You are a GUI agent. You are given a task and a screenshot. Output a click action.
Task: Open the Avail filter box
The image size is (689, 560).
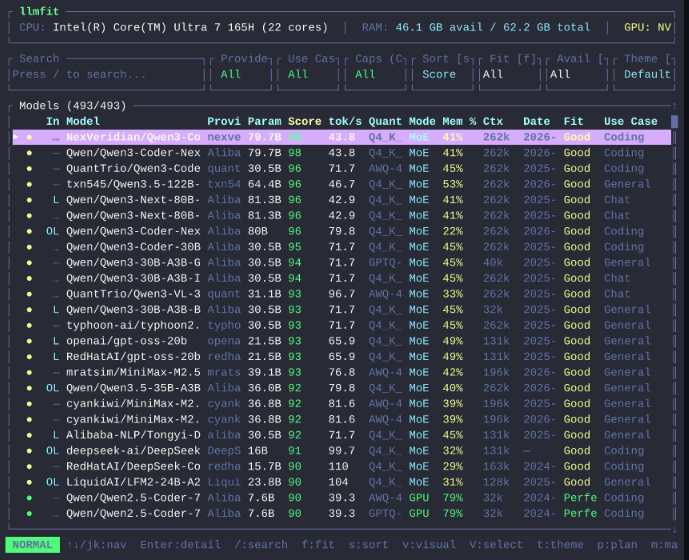point(577,74)
